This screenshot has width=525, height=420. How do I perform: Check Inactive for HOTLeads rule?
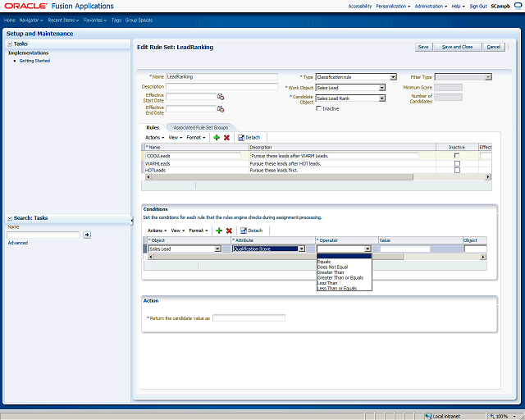457,170
